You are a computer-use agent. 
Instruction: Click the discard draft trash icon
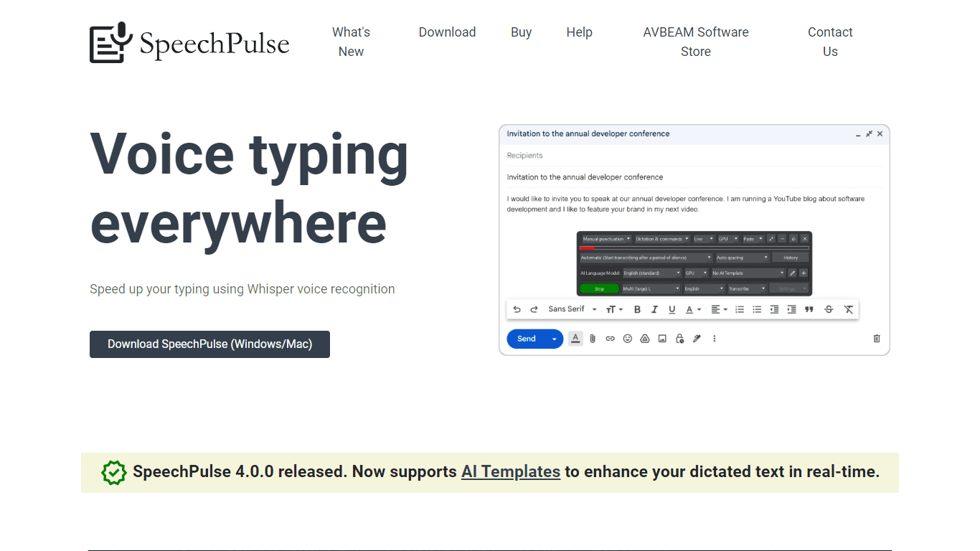[877, 339]
